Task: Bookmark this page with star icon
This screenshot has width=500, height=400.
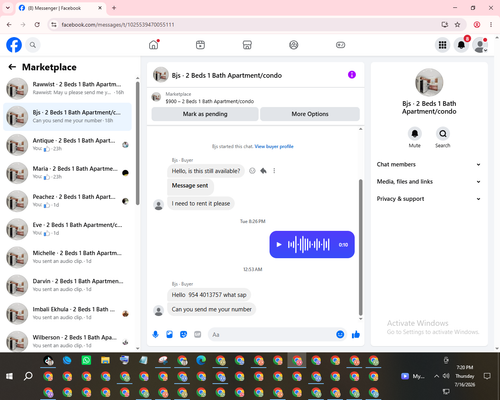Action: pyautogui.click(x=457, y=25)
